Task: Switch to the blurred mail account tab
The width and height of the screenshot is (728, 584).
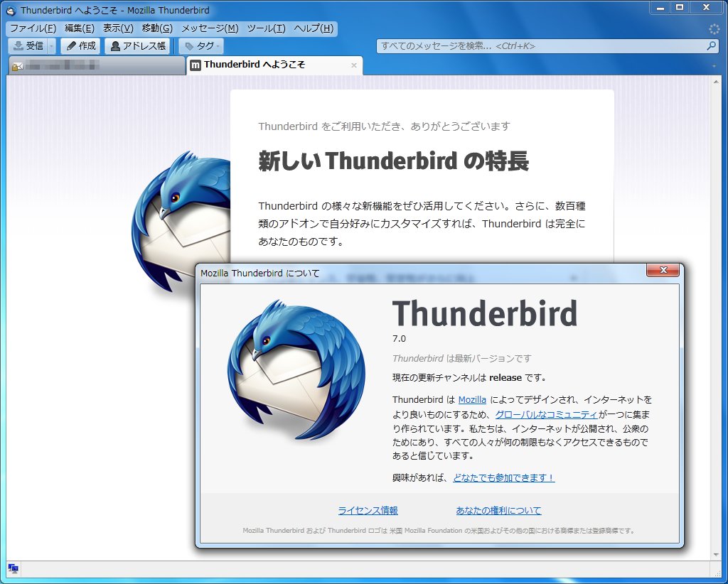Action: pos(97,65)
